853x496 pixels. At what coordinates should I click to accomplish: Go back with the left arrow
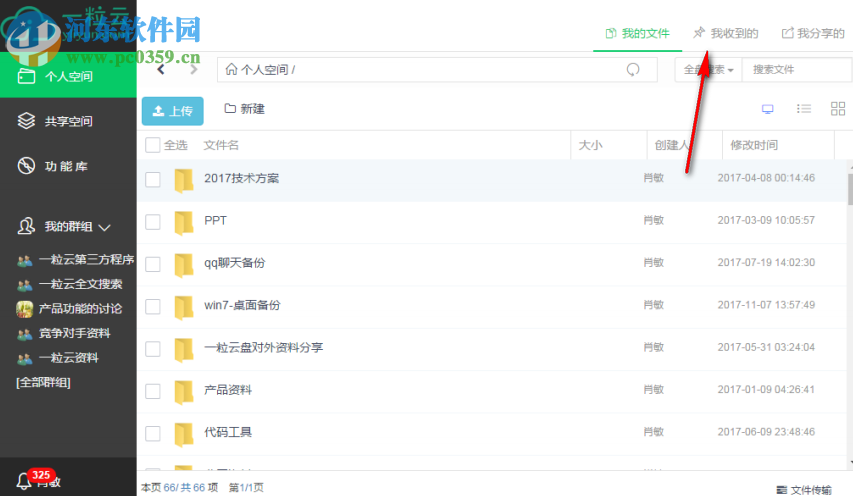click(161, 70)
